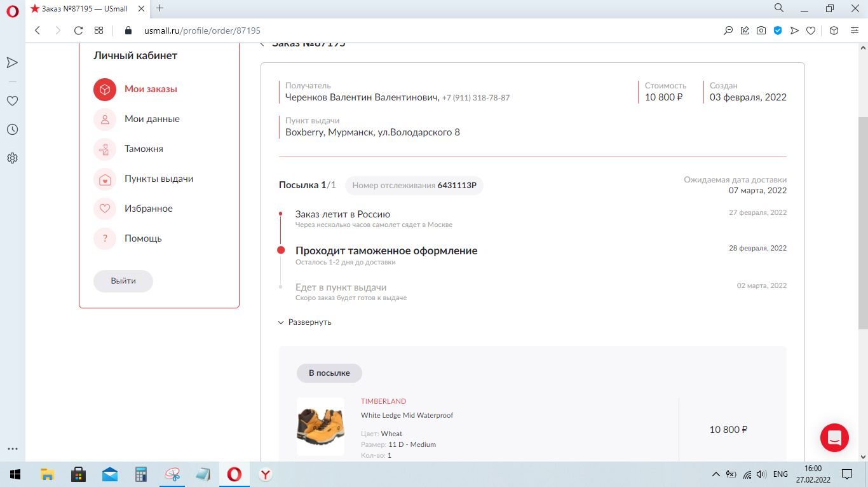Open sidebar history clock icon

[12, 129]
